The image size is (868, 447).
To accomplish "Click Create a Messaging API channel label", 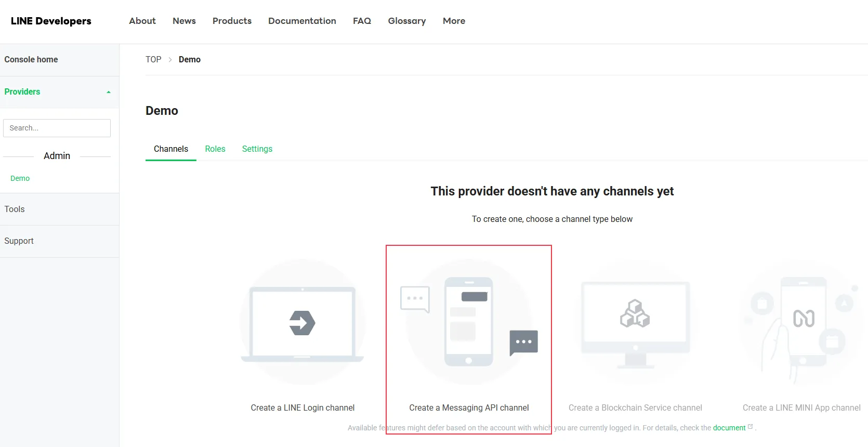I will click(469, 408).
